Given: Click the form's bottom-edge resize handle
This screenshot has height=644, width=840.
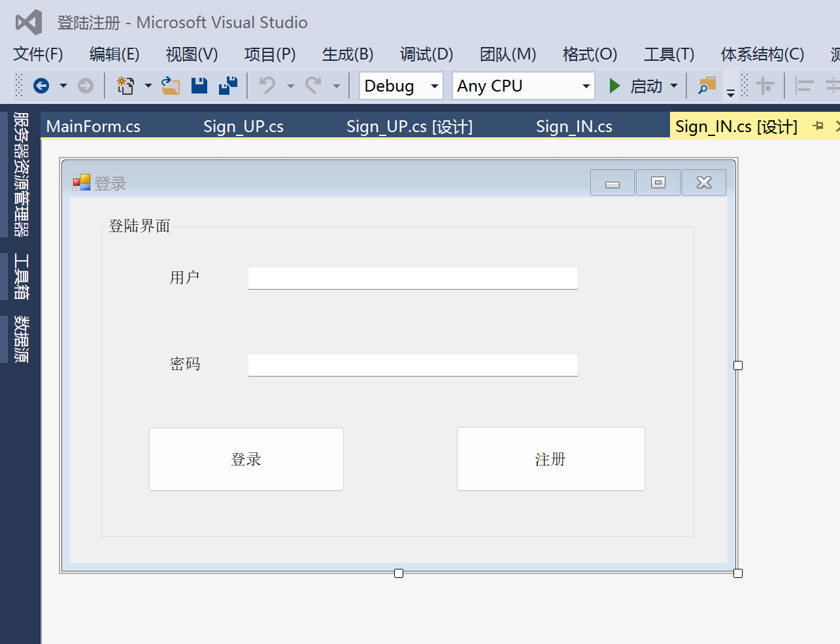Looking at the screenshot, I should pos(399,573).
